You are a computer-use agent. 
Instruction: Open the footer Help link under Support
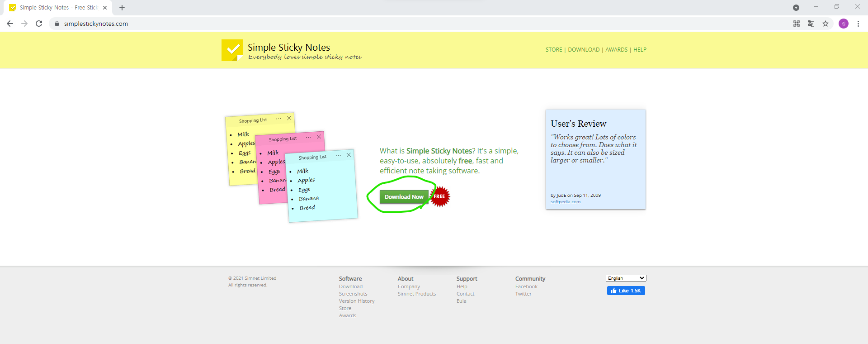tap(462, 287)
